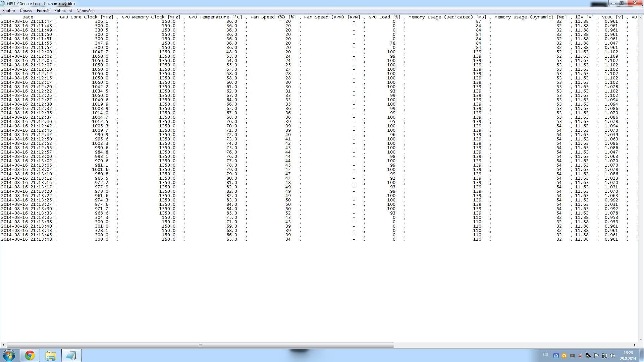Click the orange circular tray icon

click(564, 356)
